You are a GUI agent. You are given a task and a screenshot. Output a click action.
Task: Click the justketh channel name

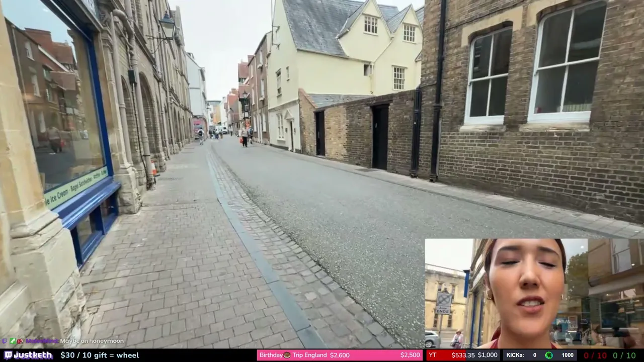pyautogui.click(x=32, y=355)
